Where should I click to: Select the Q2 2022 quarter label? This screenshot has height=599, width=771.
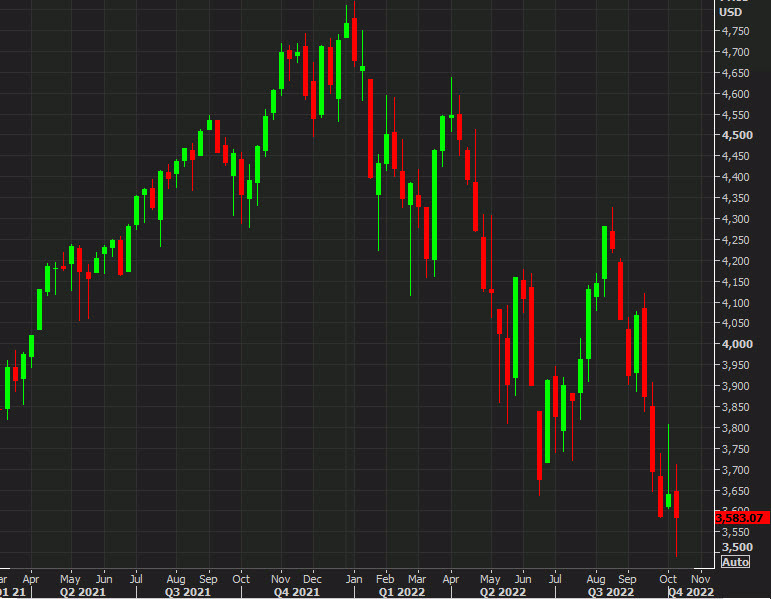pyautogui.click(x=503, y=592)
